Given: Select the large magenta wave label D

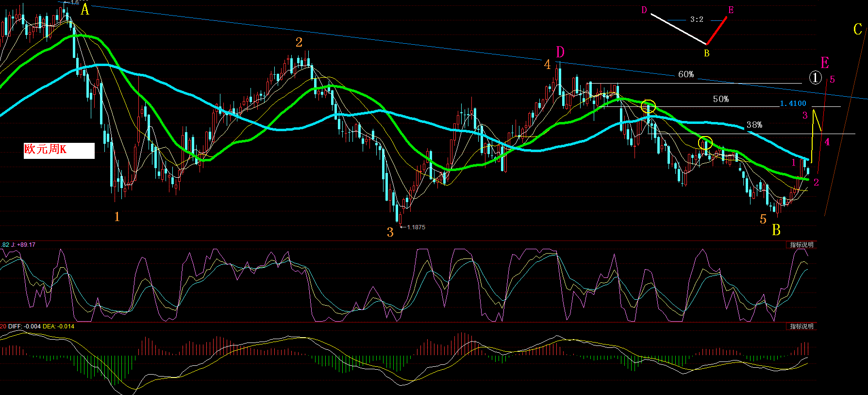Looking at the screenshot, I should (560, 52).
